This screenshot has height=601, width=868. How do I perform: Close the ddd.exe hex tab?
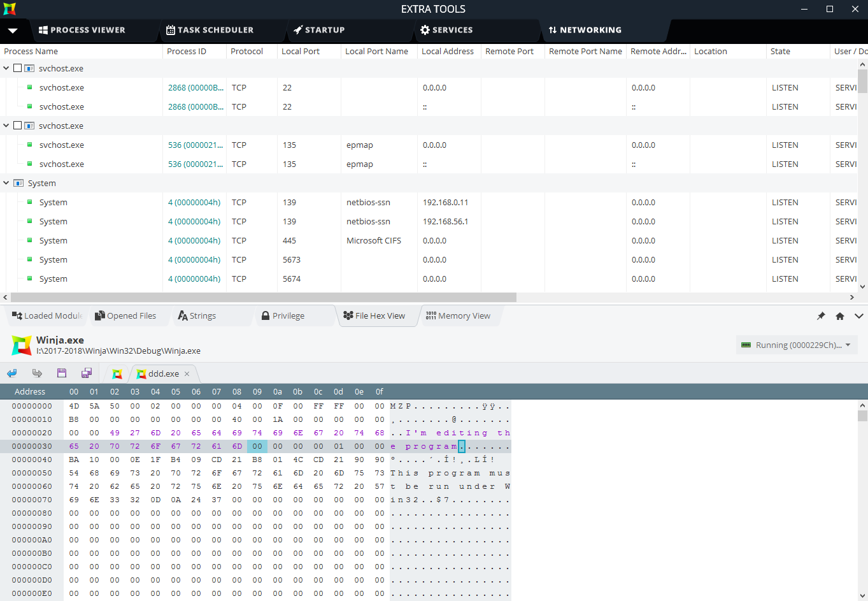pyautogui.click(x=187, y=374)
